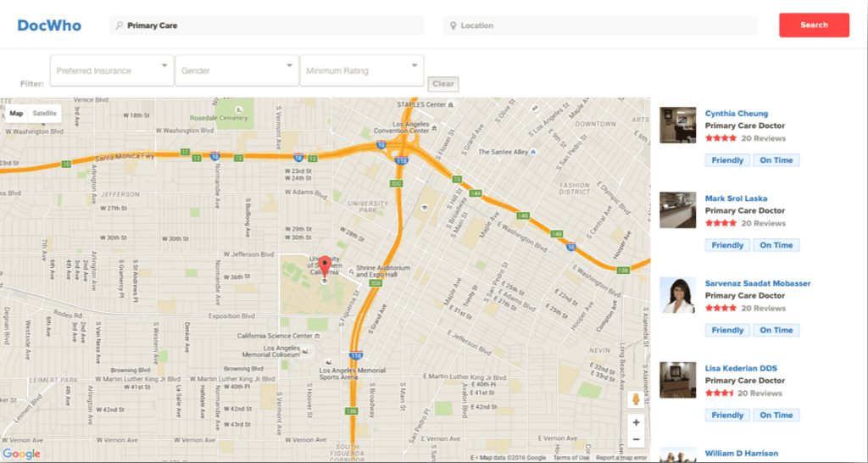Click Shrine Auditorium music icon on map
The image size is (868, 463).
pyautogui.click(x=351, y=271)
